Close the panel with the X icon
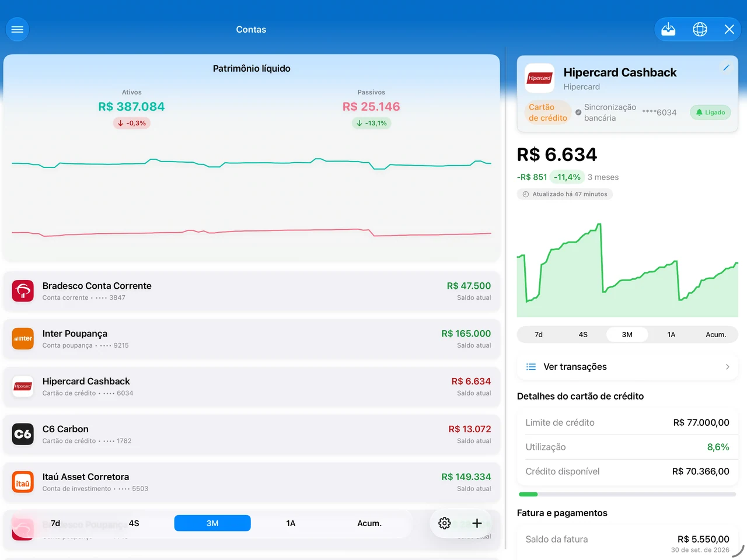 (x=729, y=29)
